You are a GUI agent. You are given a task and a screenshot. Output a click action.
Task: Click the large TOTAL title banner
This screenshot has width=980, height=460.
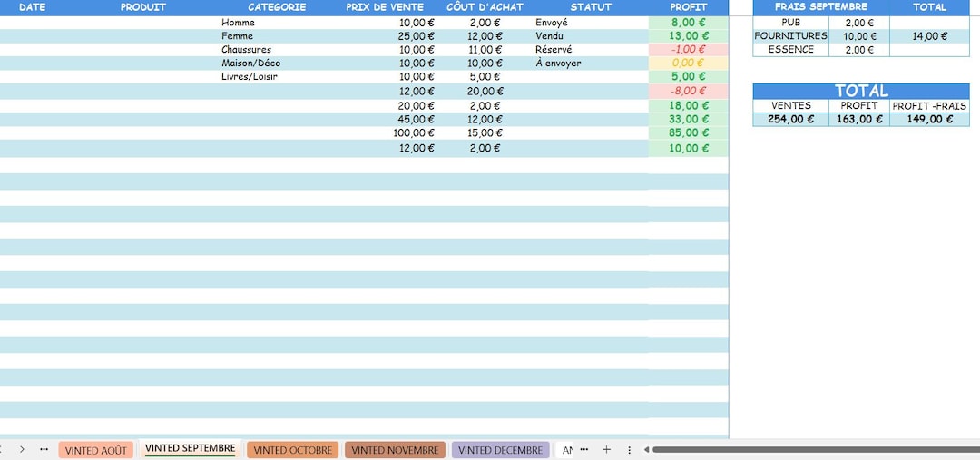[x=861, y=92]
